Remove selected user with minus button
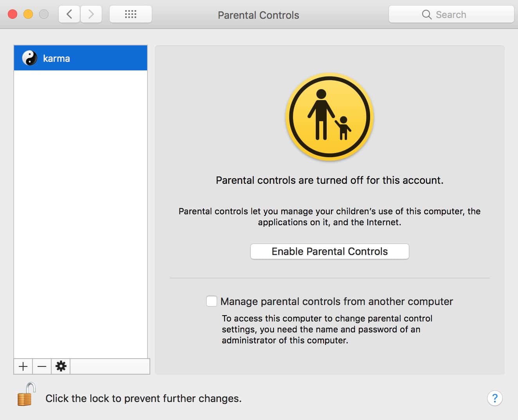Viewport: 518px width, 420px height. [x=42, y=366]
